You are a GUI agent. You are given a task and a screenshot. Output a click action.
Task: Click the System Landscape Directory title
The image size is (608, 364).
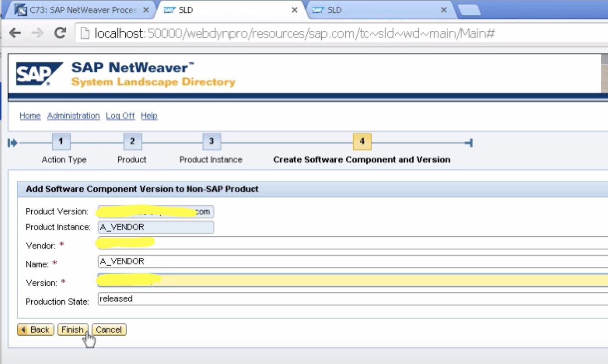point(153,82)
